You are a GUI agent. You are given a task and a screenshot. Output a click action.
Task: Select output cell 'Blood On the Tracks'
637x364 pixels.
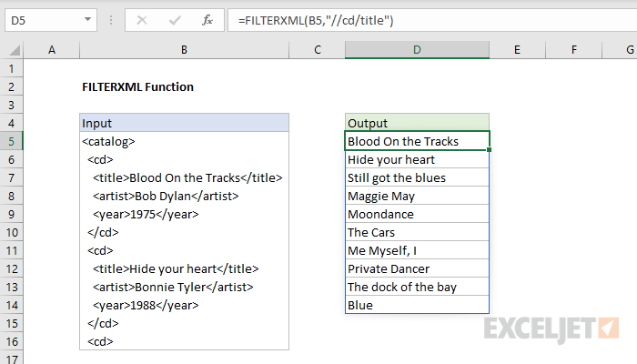click(x=417, y=141)
